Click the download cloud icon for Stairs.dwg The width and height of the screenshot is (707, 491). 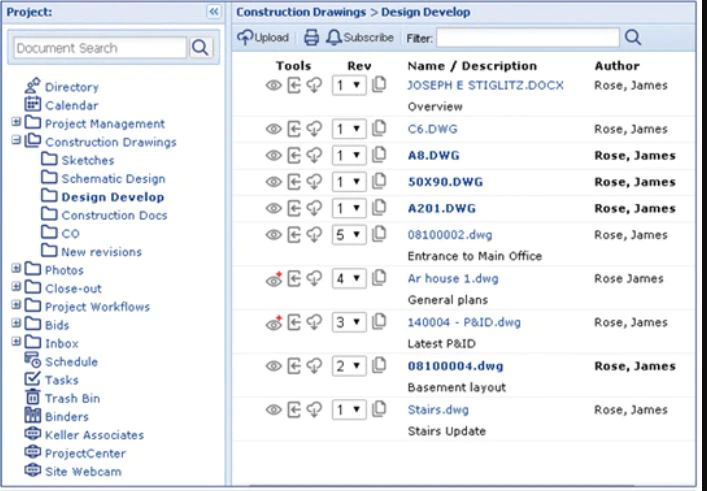(314, 410)
